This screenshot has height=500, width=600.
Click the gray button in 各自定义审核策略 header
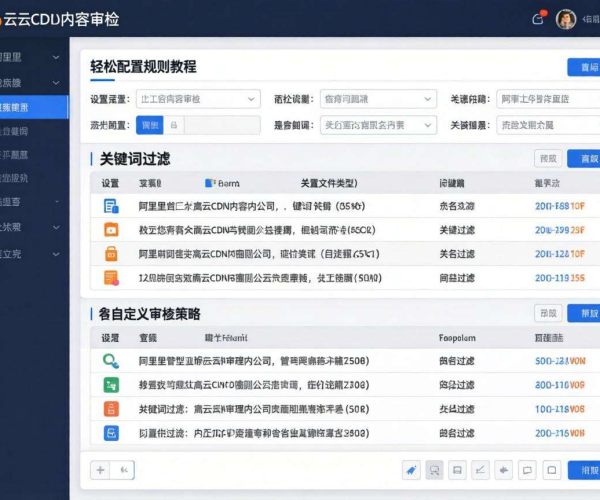coord(548,313)
